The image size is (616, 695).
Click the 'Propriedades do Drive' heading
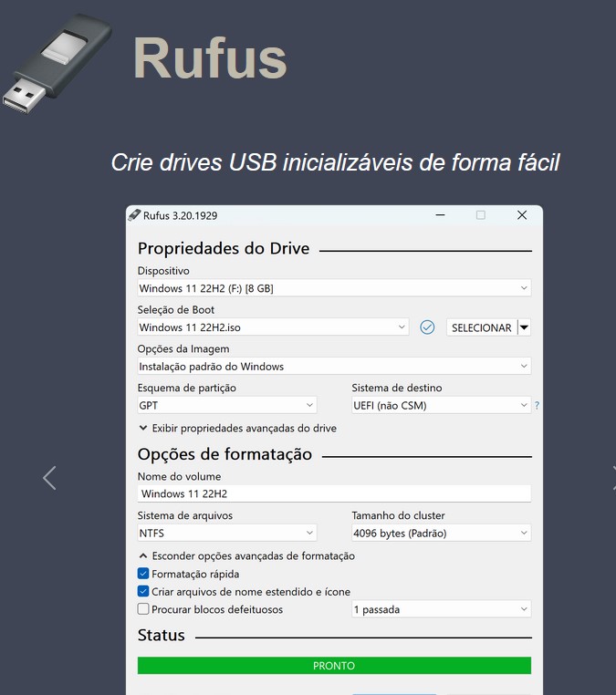224,248
